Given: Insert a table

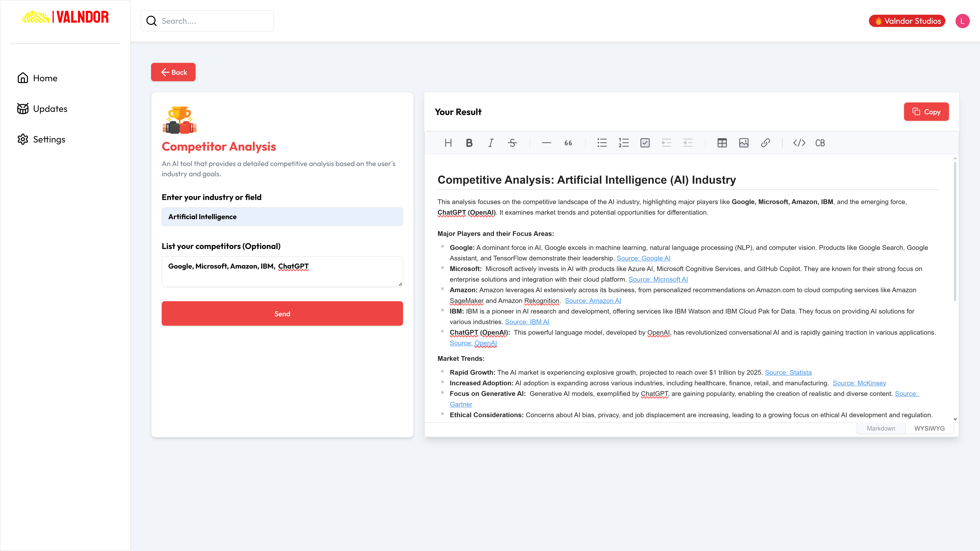Looking at the screenshot, I should tap(722, 143).
